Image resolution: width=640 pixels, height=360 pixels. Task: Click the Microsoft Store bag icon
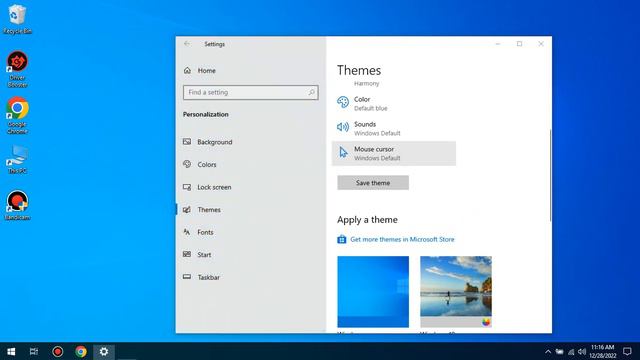tap(342, 239)
